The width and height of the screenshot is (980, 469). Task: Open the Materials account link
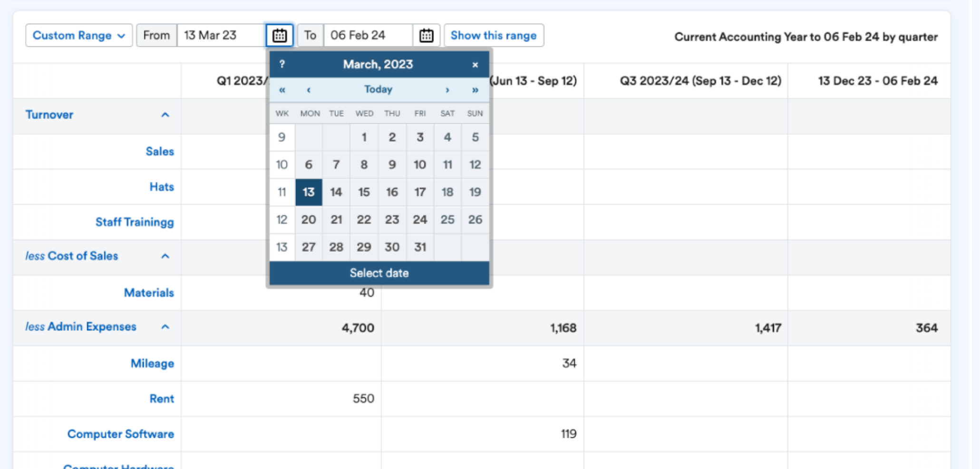pyautogui.click(x=149, y=293)
